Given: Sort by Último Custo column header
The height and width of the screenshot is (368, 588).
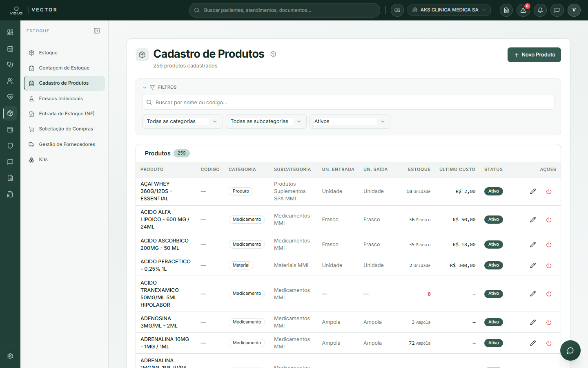Looking at the screenshot, I should point(457,169).
